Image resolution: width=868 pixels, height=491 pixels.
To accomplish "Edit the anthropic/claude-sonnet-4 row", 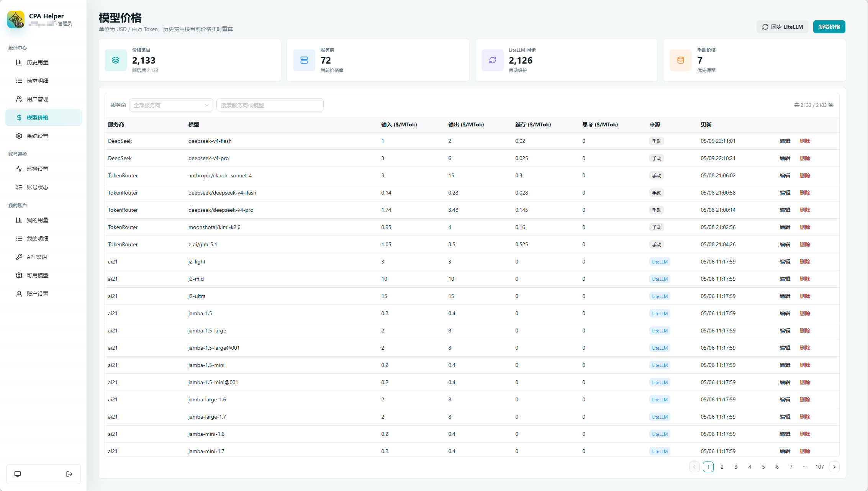I will [785, 175].
